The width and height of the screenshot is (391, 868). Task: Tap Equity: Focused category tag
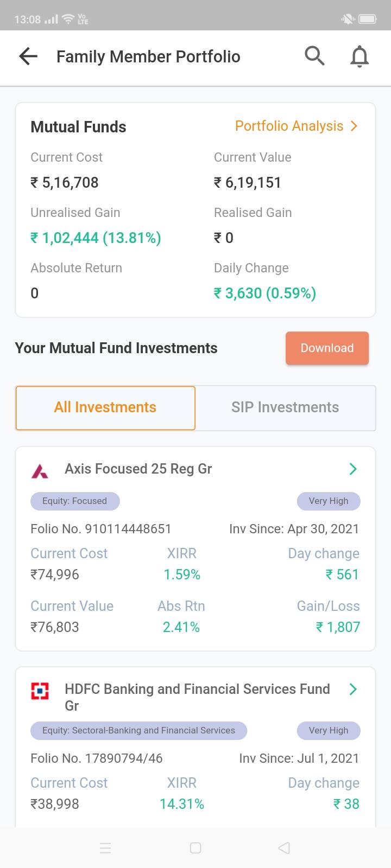[x=75, y=501]
